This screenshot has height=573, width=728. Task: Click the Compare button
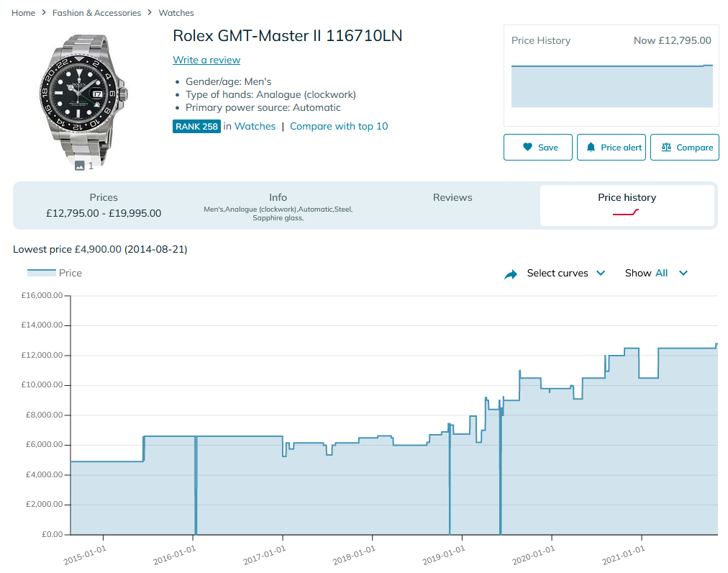pyautogui.click(x=684, y=148)
